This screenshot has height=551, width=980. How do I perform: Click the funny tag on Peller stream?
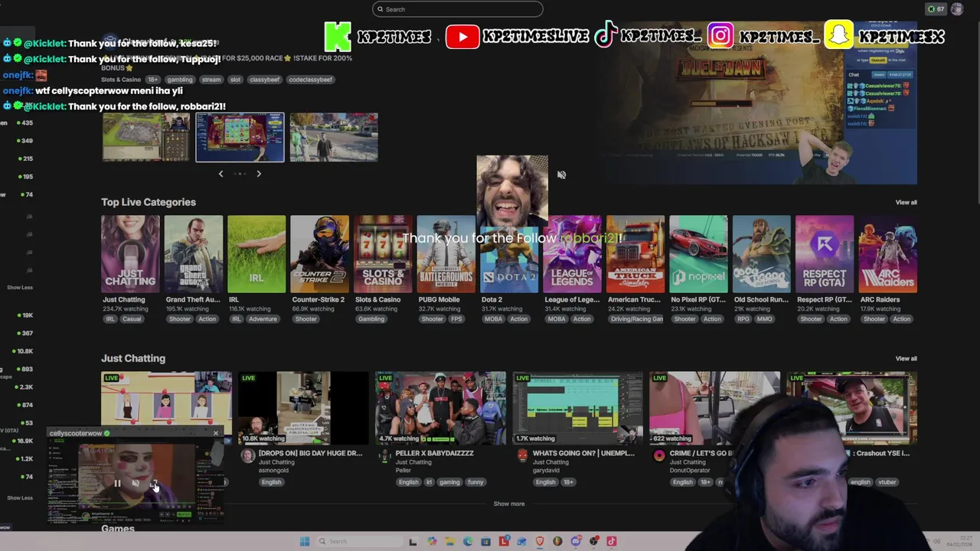point(475,482)
